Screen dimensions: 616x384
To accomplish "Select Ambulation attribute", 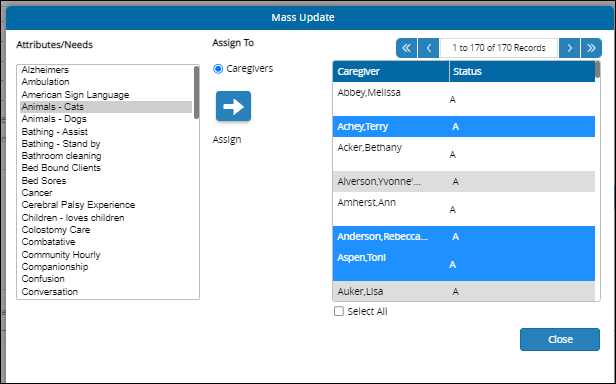I will (106, 82).
